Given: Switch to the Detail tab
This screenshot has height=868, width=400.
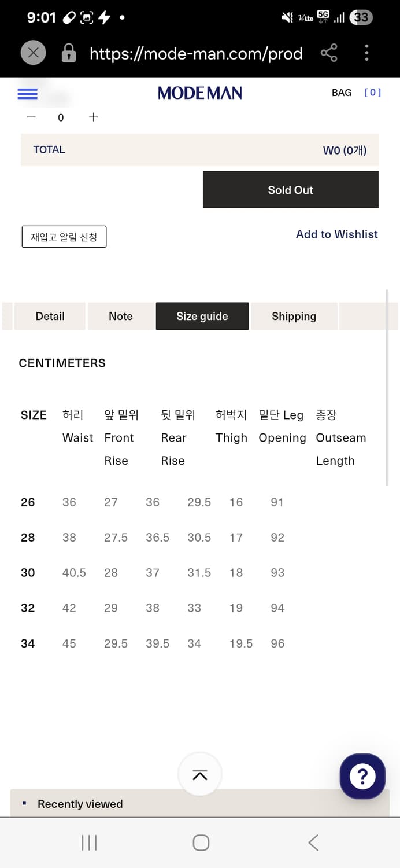Looking at the screenshot, I should tap(50, 317).
